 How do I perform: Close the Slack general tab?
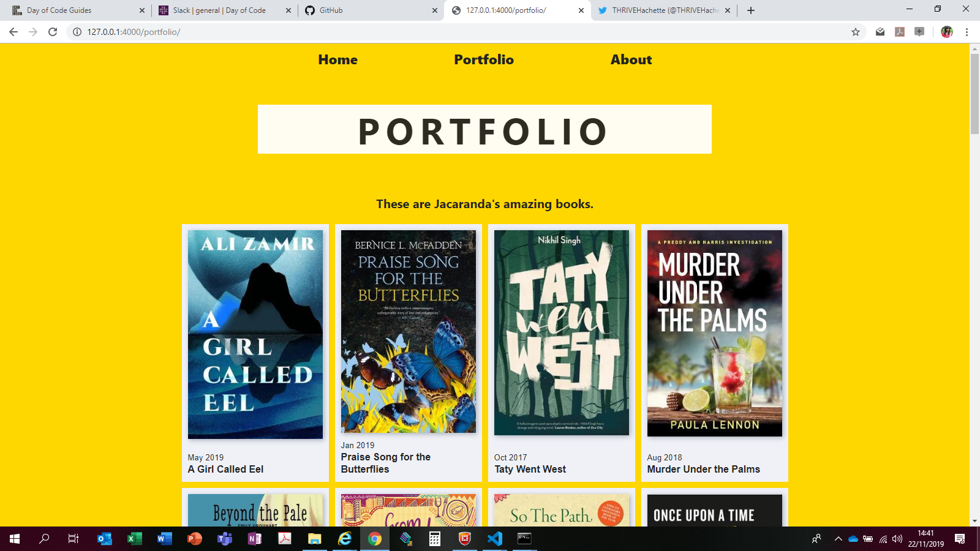(288, 10)
